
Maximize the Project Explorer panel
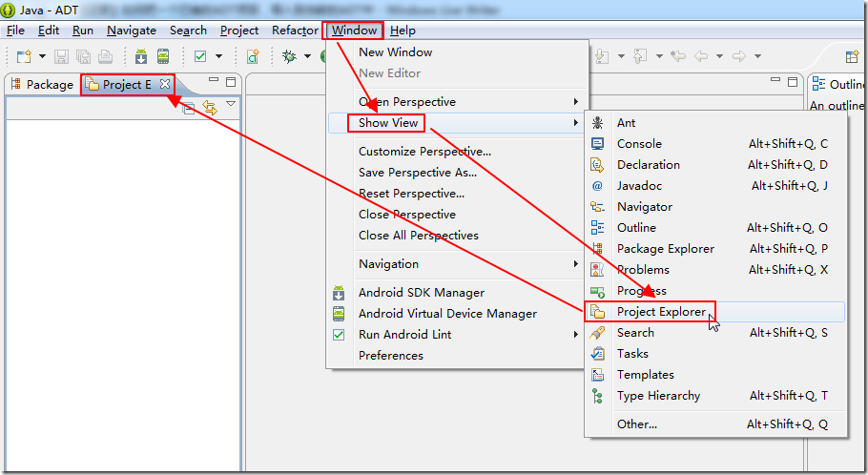point(232,82)
